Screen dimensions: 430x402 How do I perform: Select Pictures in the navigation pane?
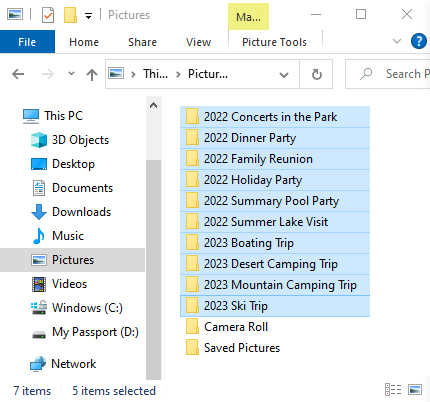coord(72,260)
